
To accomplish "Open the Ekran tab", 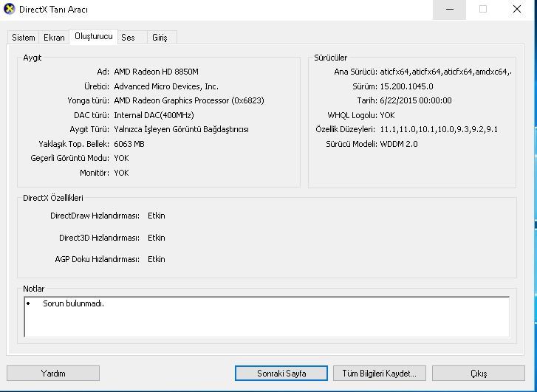I will click(x=54, y=38).
